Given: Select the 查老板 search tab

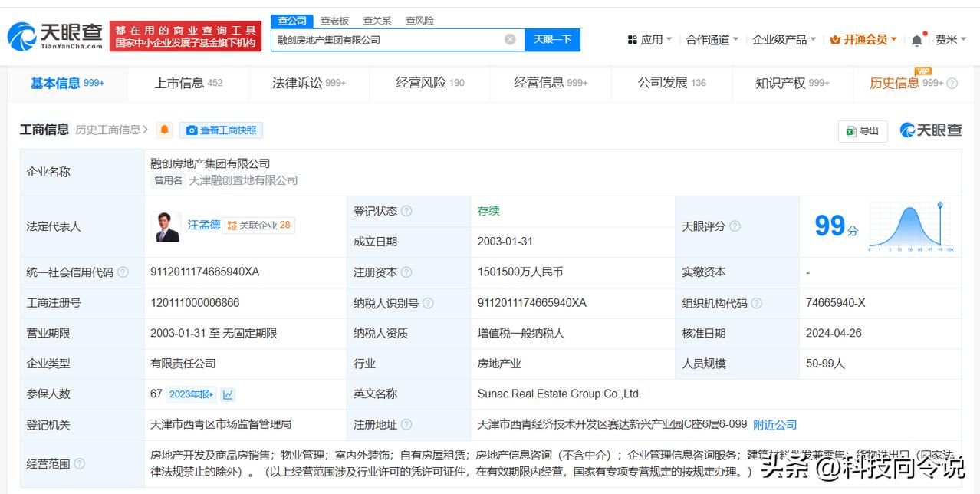Looking at the screenshot, I should click(x=334, y=21).
